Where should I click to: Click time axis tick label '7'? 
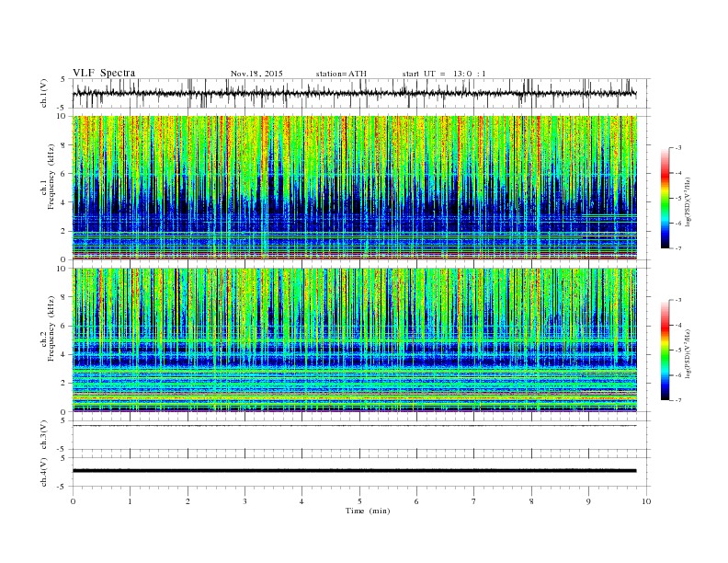474,501
